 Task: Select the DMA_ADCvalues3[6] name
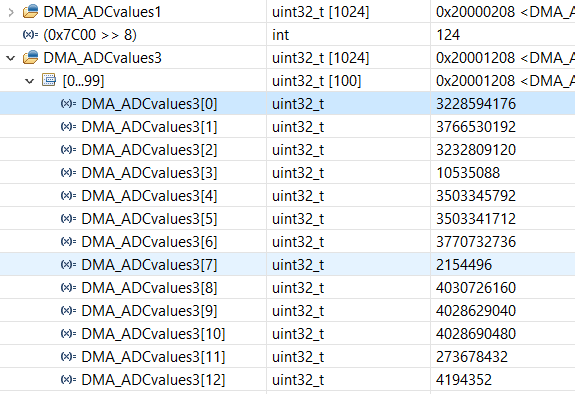(149, 242)
